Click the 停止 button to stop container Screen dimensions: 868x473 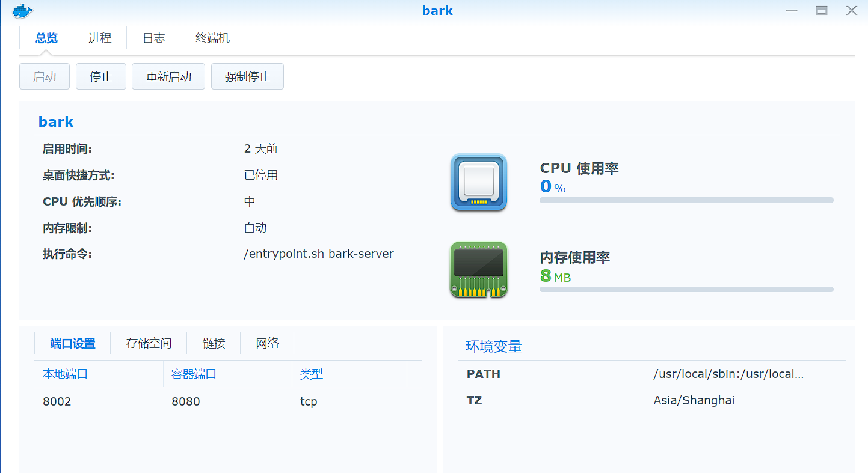tap(100, 76)
